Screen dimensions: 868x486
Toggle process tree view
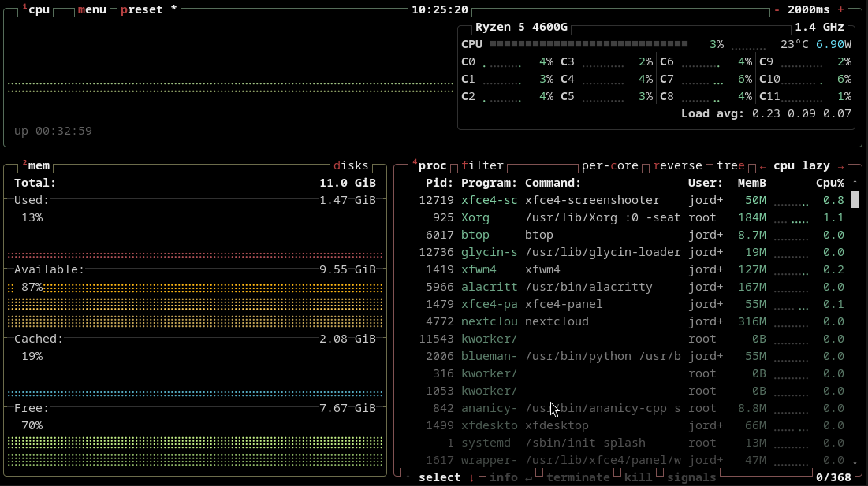[x=731, y=166]
